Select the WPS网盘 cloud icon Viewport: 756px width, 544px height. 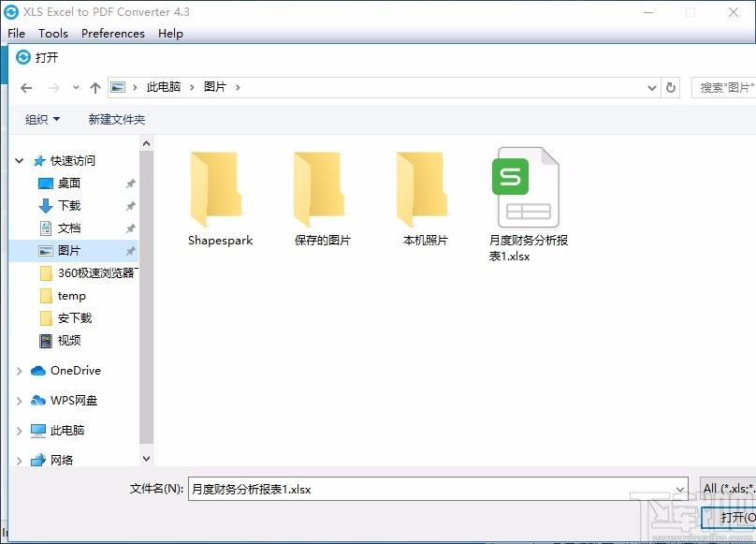click(x=38, y=401)
